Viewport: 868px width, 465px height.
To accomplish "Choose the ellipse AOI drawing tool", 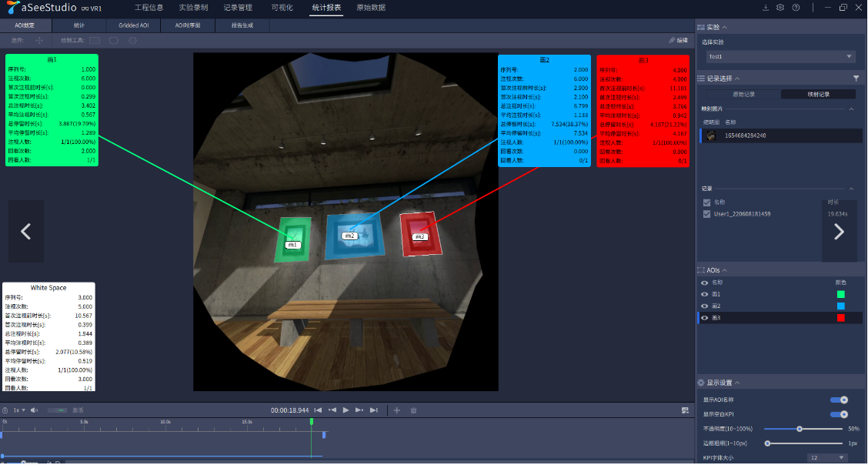I will click(113, 40).
